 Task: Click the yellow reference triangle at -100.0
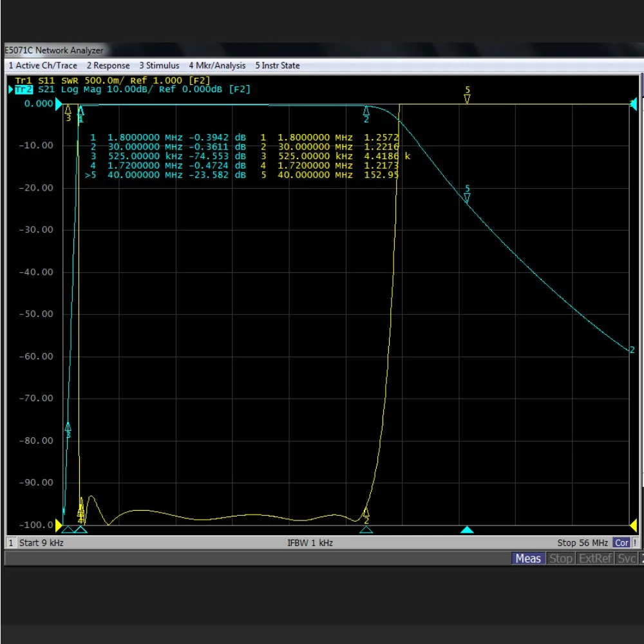[59, 526]
